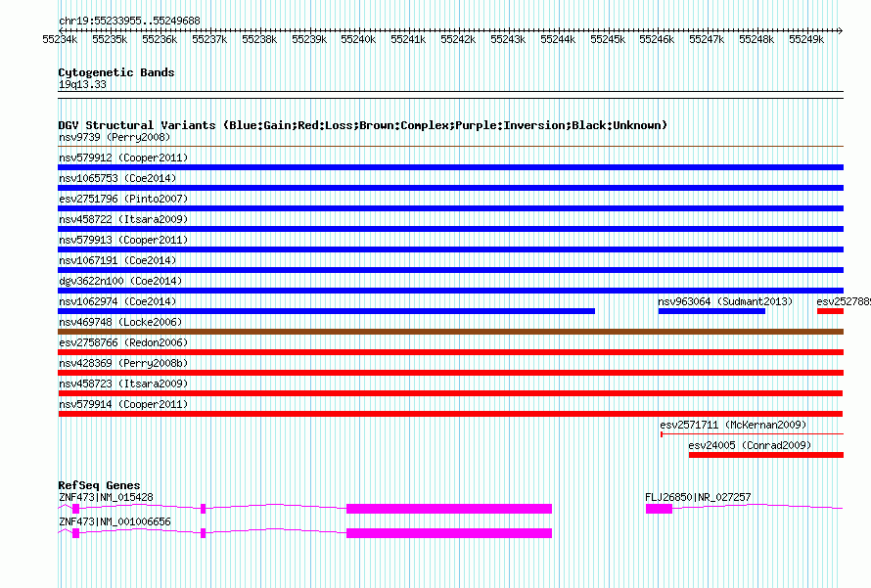Screen dimensions: 871x588
Task: Select the Cytogenetic Bands track heading
Action: click(x=116, y=72)
